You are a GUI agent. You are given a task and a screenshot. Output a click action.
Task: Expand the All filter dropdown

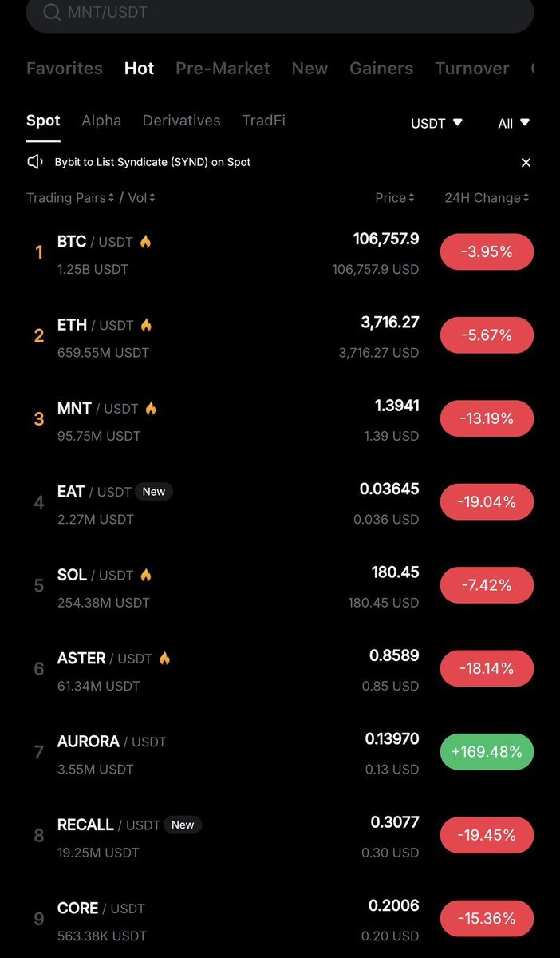[513, 123]
